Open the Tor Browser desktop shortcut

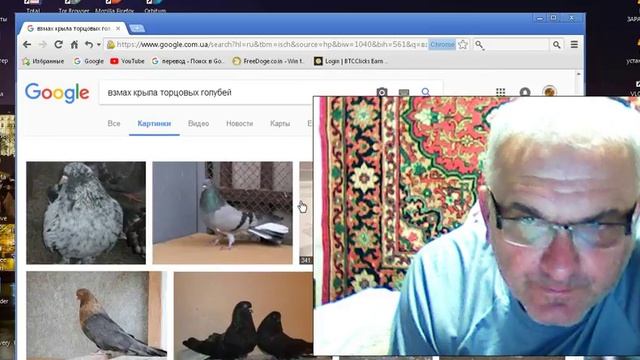[x=73, y=7]
